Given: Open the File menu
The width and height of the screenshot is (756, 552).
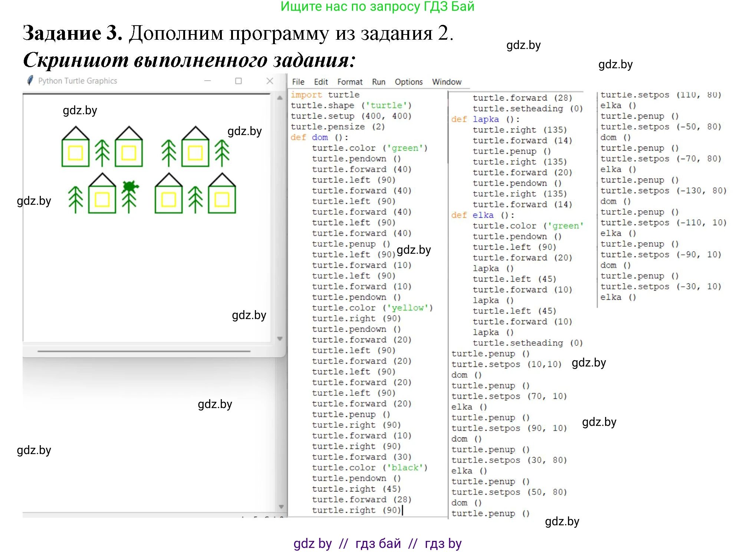Looking at the screenshot, I should 298,82.
